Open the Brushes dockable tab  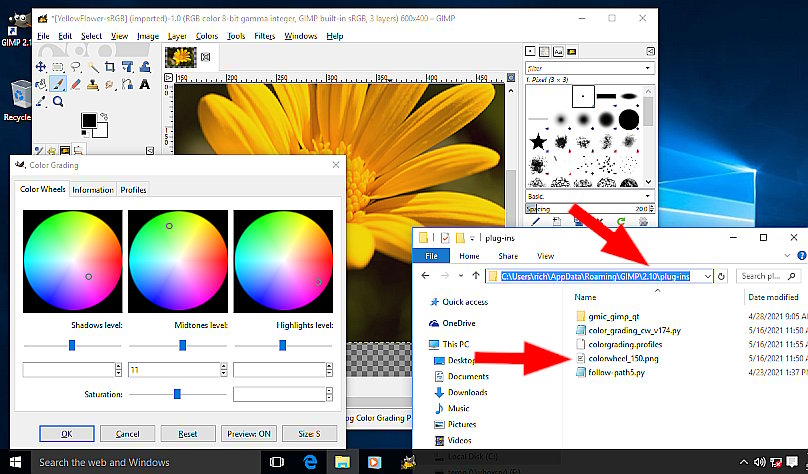[x=530, y=52]
